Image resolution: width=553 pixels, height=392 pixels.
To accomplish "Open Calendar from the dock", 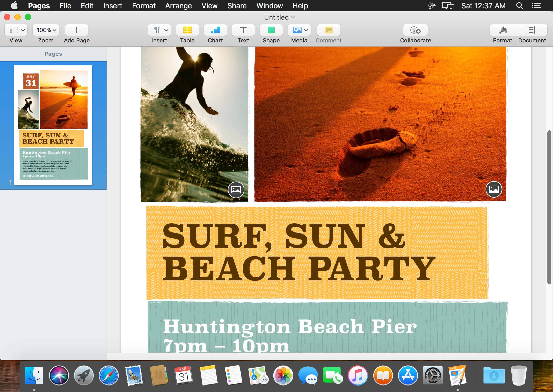I will pyautogui.click(x=184, y=375).
